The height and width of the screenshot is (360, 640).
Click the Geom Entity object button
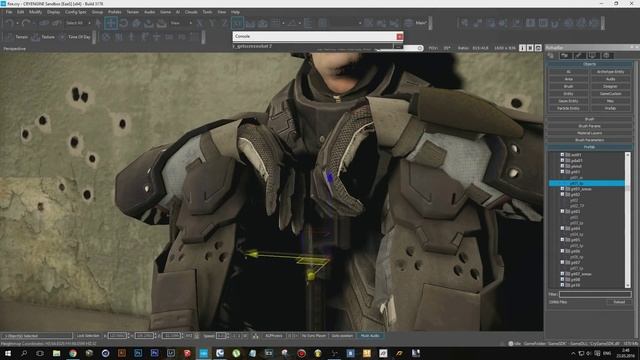pos(569,101)
